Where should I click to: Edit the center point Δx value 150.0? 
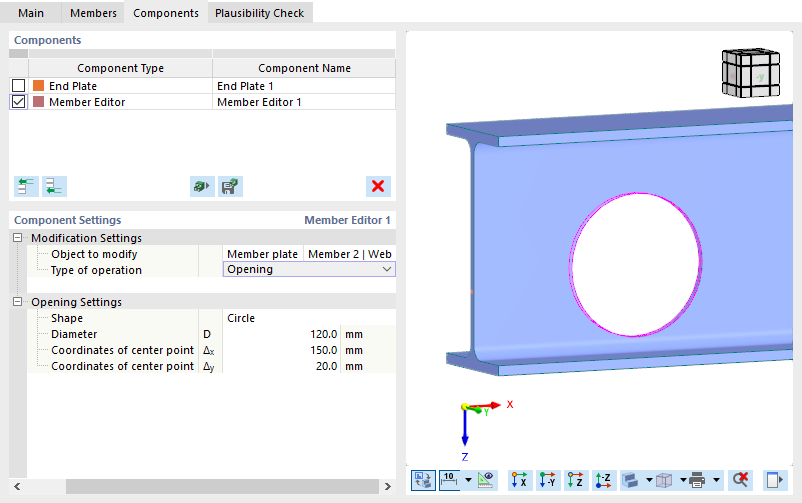pyautogui.click(x=281, y=350)
